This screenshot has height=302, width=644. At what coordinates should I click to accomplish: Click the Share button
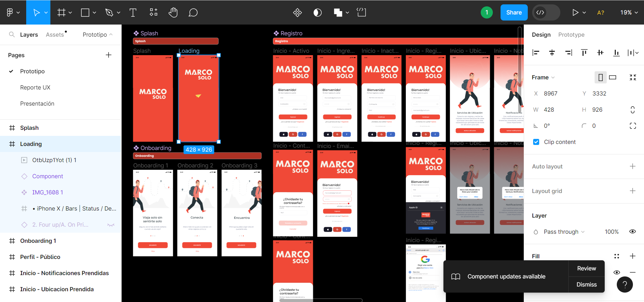pos(514,12)
